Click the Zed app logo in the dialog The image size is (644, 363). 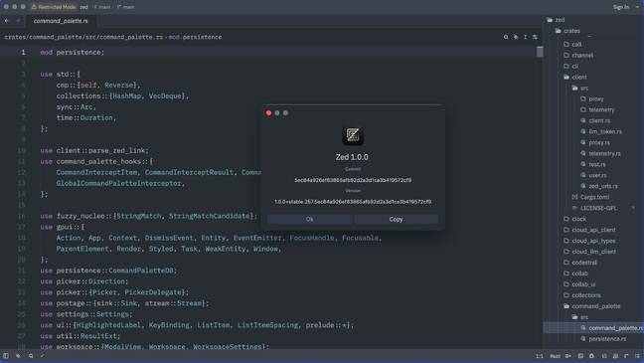353,135
